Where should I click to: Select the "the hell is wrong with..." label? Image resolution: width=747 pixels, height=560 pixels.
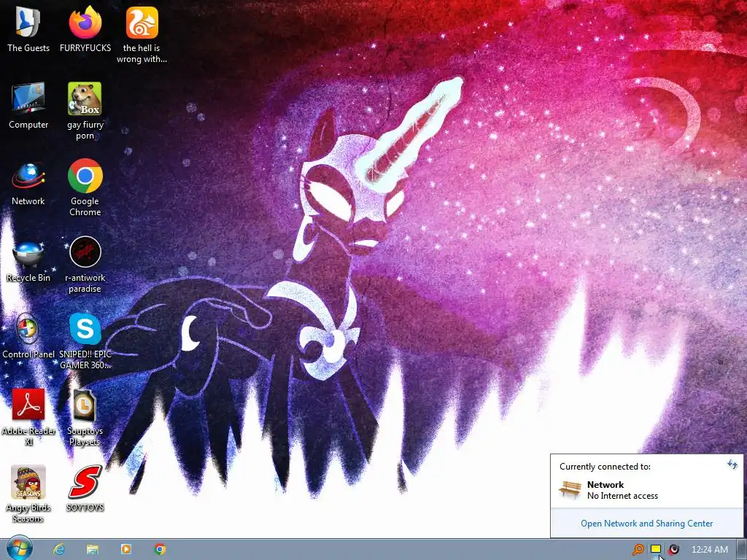[x=142, y=53]
